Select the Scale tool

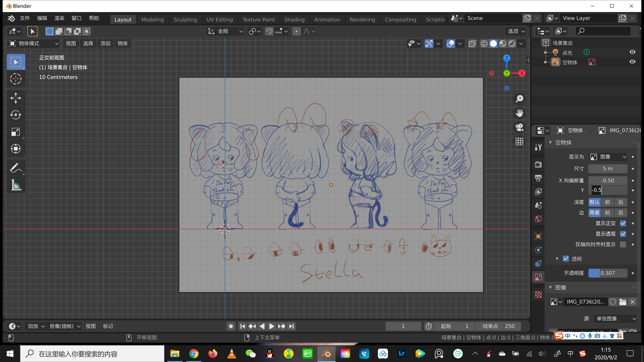[x=15, y=132]
